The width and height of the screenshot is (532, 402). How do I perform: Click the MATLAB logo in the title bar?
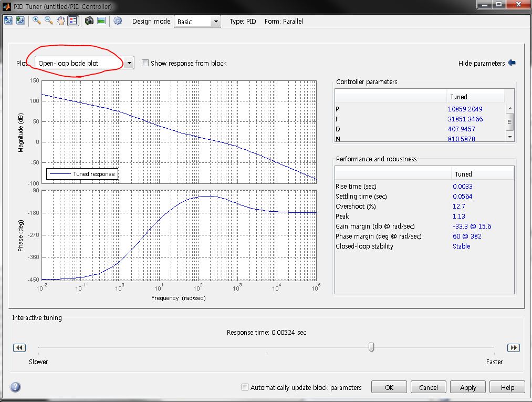coord(7,6)
